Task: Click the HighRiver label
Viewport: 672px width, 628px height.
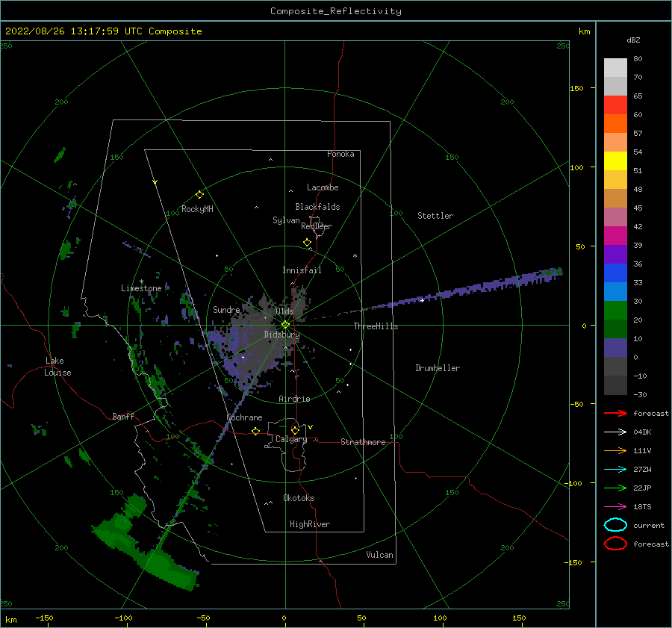Action: pos(310,524)
